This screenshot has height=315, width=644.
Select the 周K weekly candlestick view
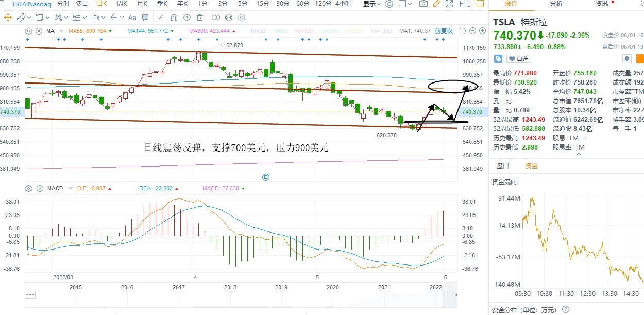click(122, 4)
